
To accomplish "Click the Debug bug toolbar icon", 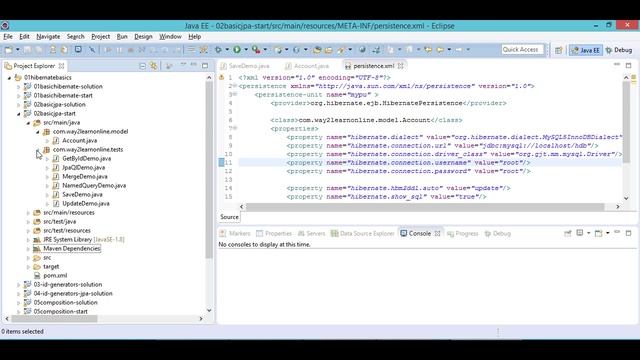I will (218, 50).
